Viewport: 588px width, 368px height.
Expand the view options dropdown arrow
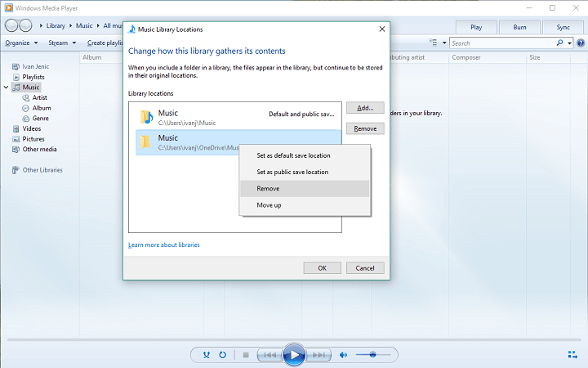pos(444,43)
